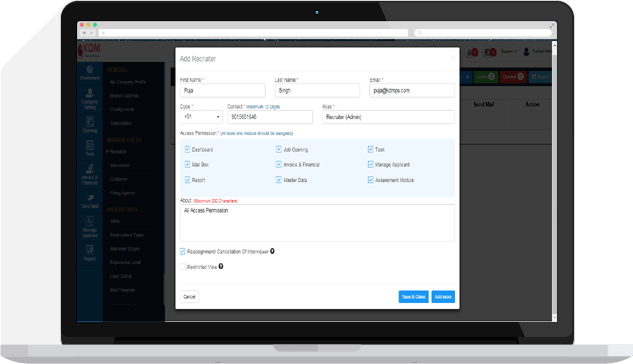Click the First Name field containing Puja
This screenshot has width=633, height=364.
(222, 90)
